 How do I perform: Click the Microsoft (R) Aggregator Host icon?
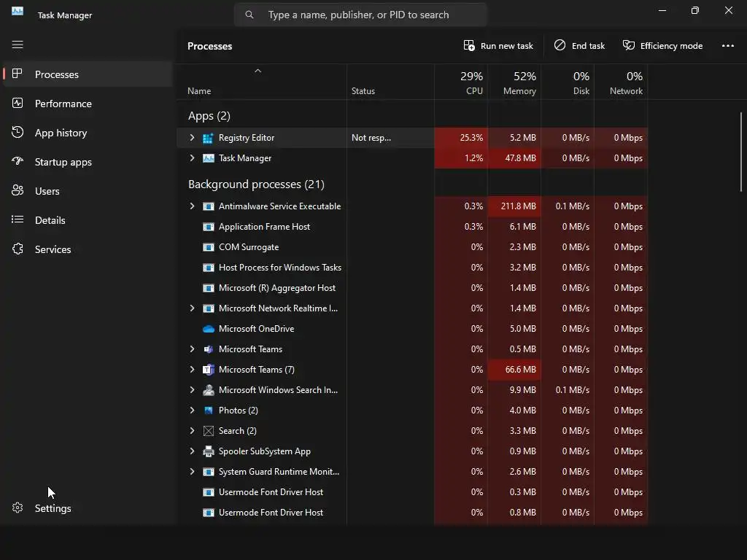click(208, 288)
